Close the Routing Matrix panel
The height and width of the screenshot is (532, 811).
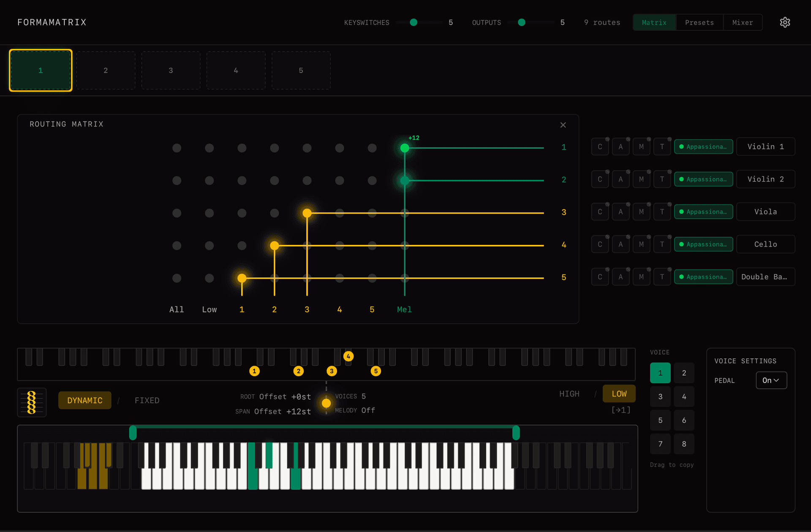(563, 125)
